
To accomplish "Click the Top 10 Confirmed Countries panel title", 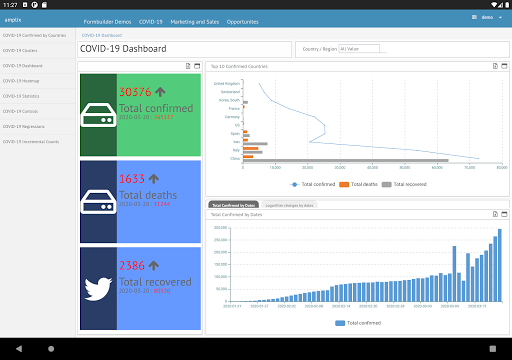I will pyautogui.click(x=239, y=66).
